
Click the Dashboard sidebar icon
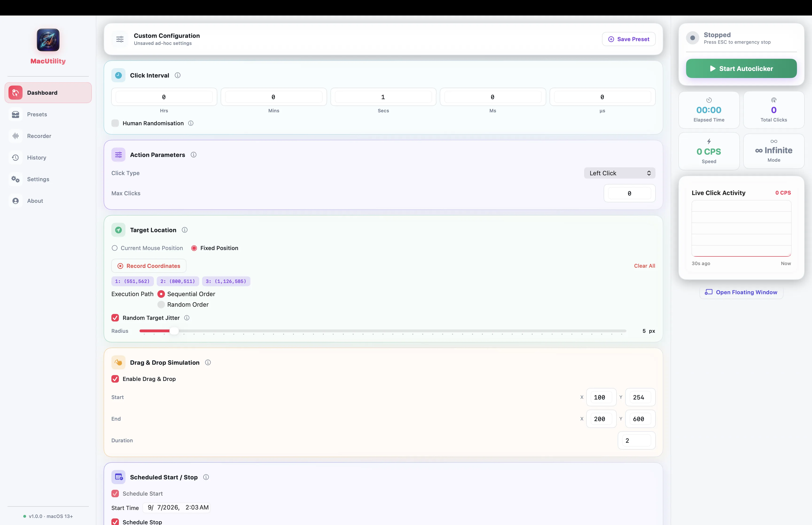click(16, 93)
